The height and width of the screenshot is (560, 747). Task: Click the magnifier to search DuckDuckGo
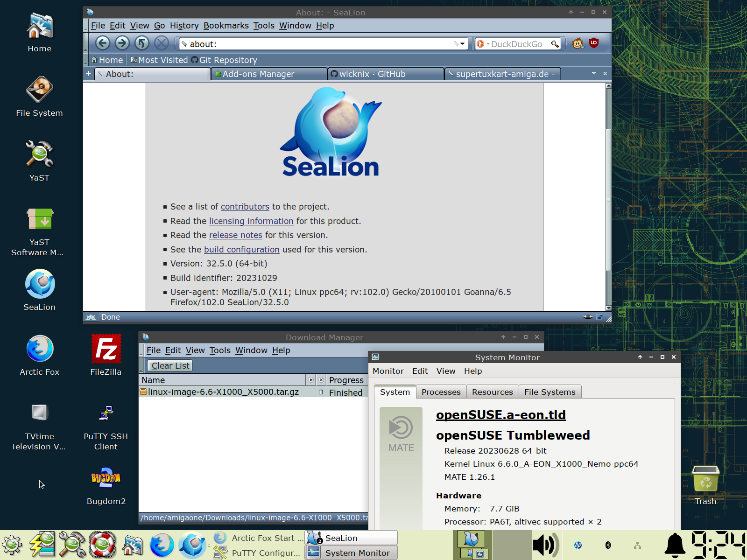pos(555,44)
